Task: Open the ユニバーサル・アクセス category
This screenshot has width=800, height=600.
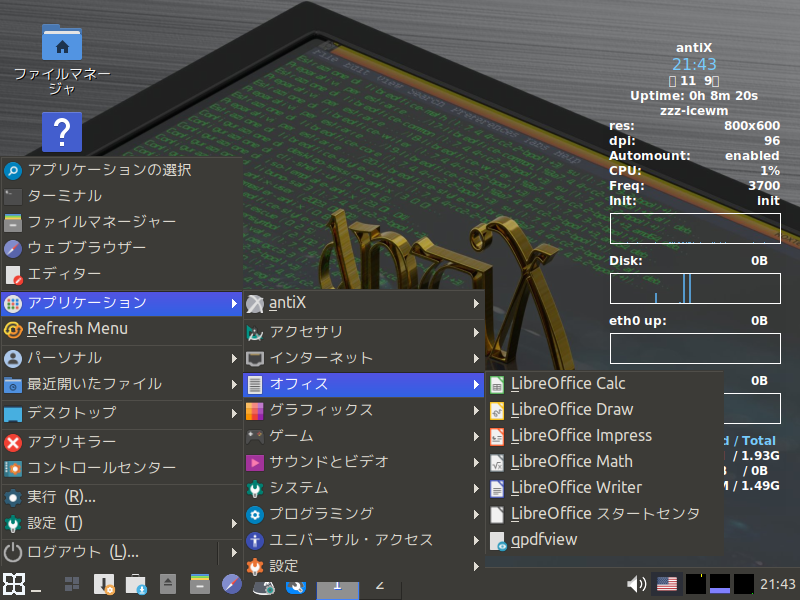Action: pos(364,540)
